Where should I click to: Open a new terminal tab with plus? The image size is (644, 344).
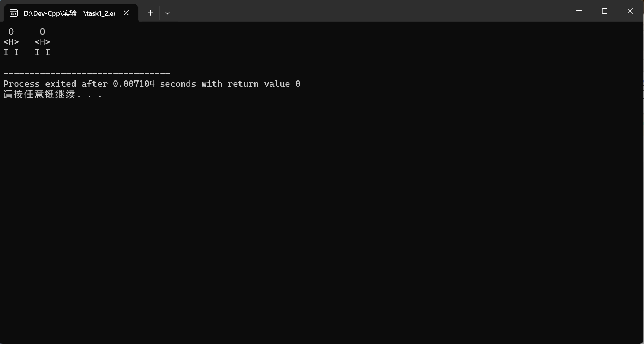(150, 13)
